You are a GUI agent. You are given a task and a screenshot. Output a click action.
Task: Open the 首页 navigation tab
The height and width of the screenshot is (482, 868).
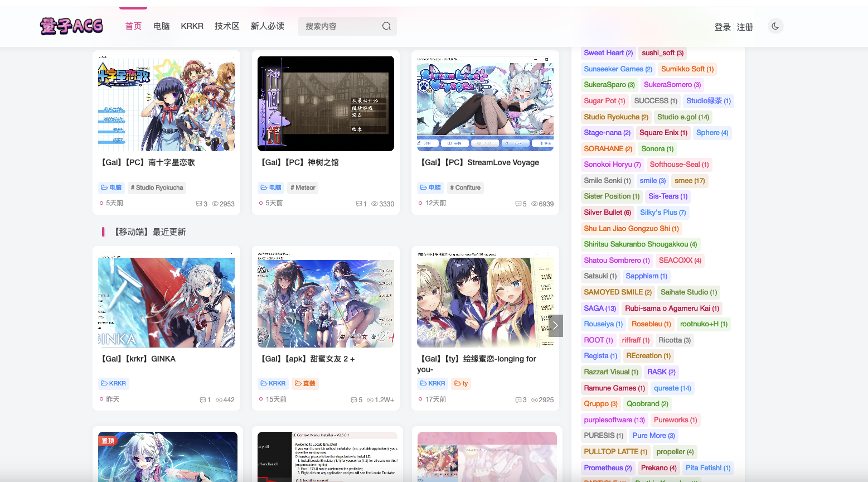tap(133, 26)
